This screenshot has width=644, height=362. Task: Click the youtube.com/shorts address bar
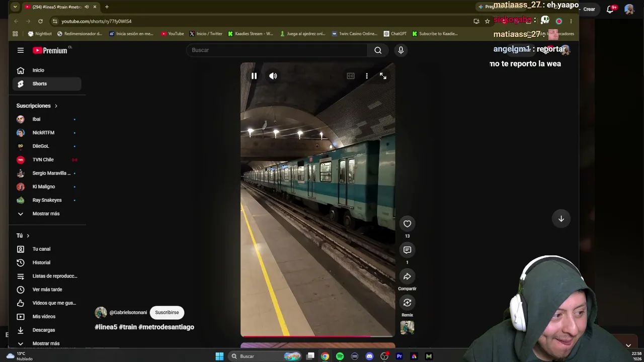(262, 21)
